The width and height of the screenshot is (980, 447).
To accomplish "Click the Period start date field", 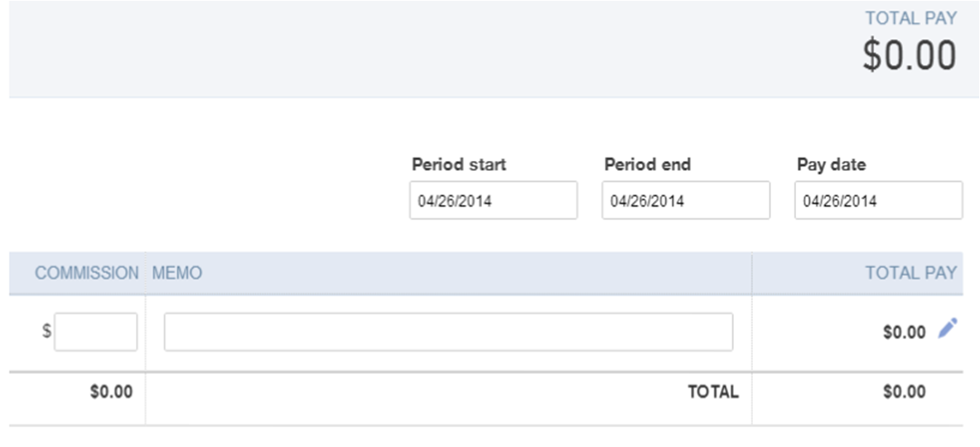I will [493, 201].
